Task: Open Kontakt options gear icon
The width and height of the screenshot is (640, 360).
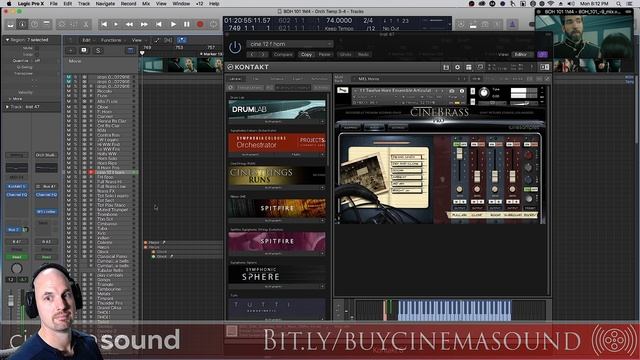Action: coord(457,67)
